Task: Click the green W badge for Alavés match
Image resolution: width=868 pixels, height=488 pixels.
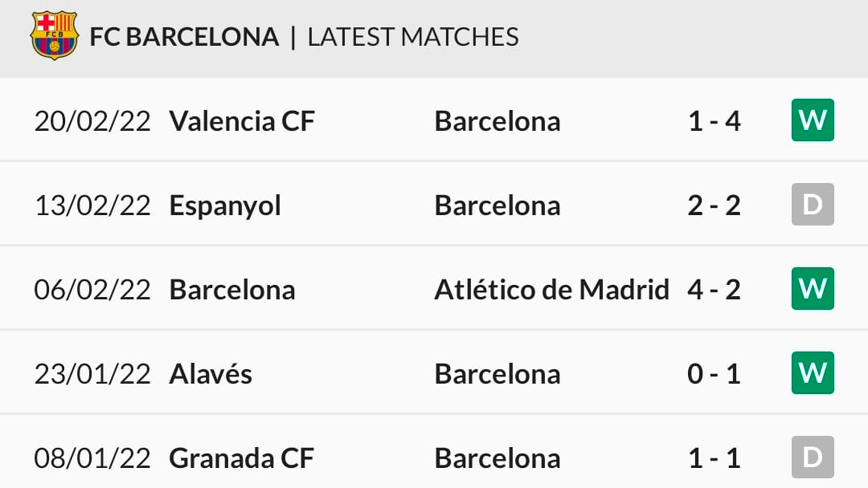Action: point(812,373)
